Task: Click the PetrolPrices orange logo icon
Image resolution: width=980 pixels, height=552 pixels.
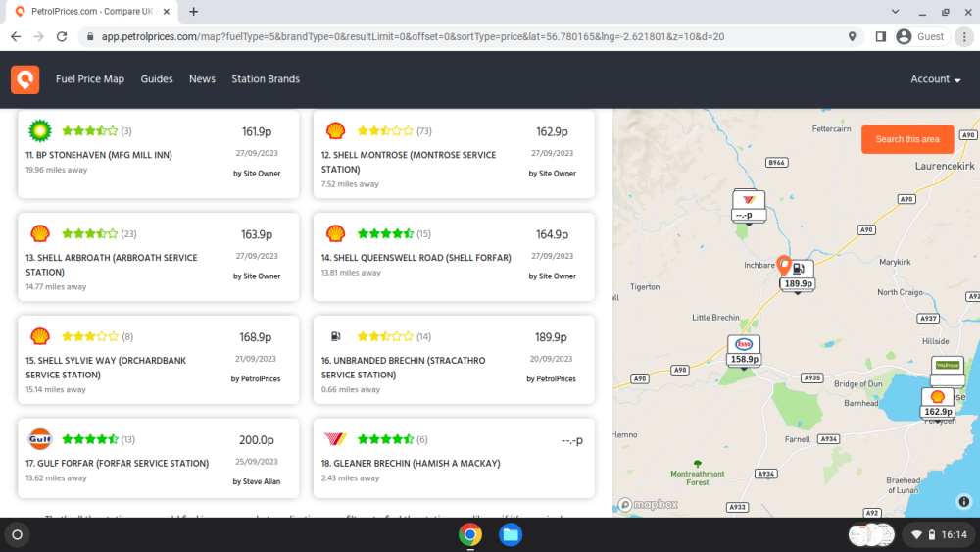Action: click(25, 79)
